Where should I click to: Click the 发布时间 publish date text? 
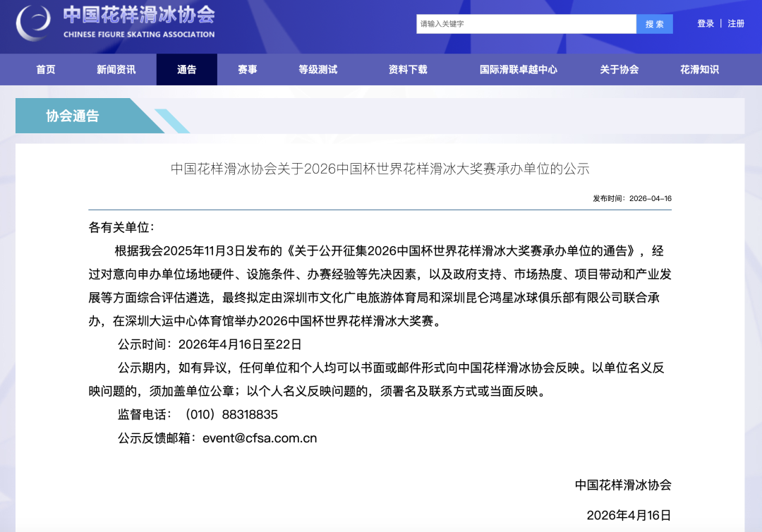pyautogui.click(x=631, y=199)
